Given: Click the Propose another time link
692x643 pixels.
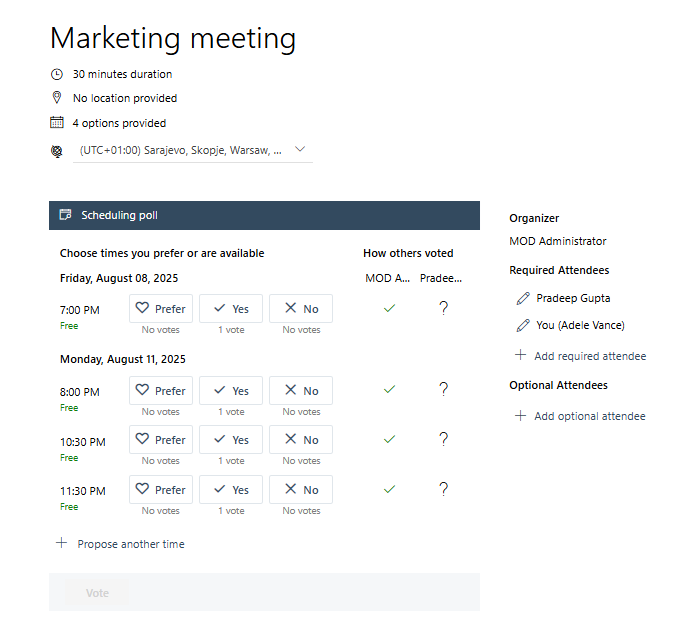Looking at the screenshot, I should (x=131, y=544).
